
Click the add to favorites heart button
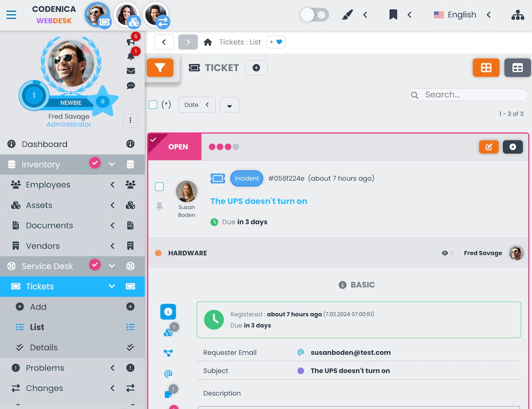point(276,42)
